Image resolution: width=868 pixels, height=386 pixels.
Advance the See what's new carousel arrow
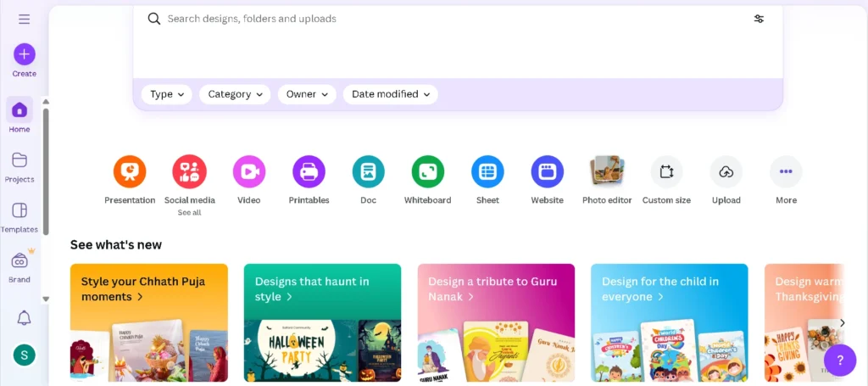[842, 323]
